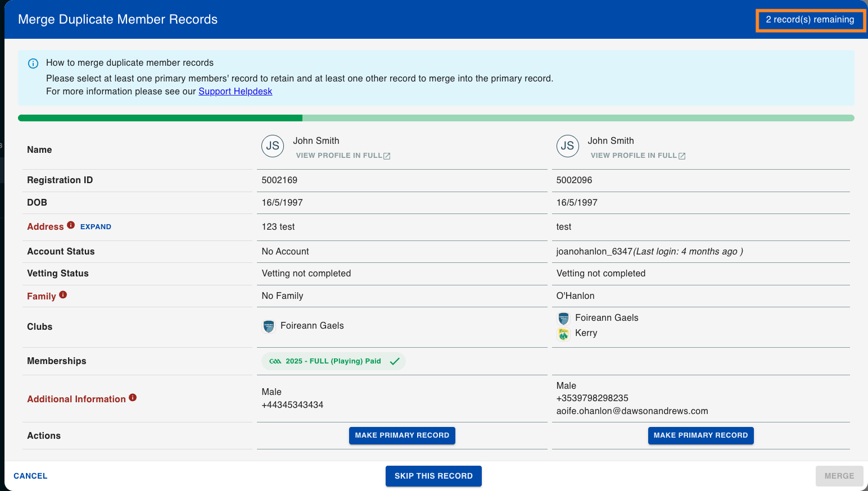Click the address value '123 test'

278,227
